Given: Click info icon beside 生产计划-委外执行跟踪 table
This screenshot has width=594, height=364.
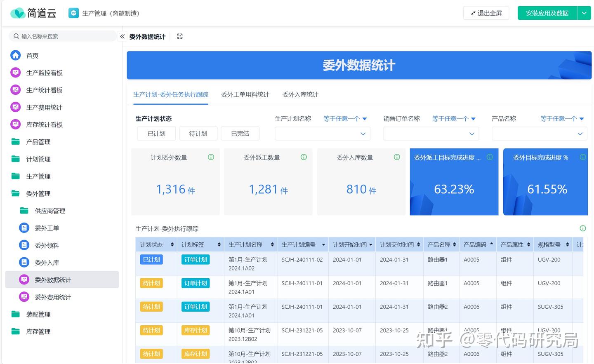Looking at the screenshot, I should pos(582,228).
